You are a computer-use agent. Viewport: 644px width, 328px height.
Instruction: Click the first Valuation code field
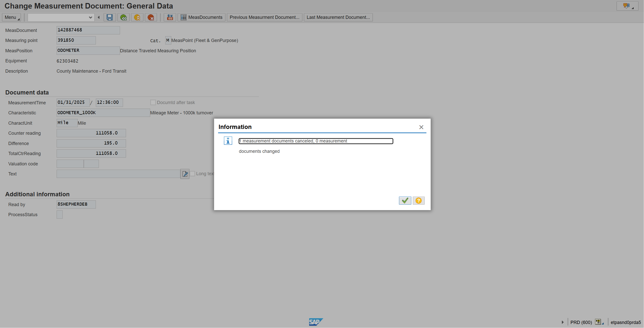point(70,164)
